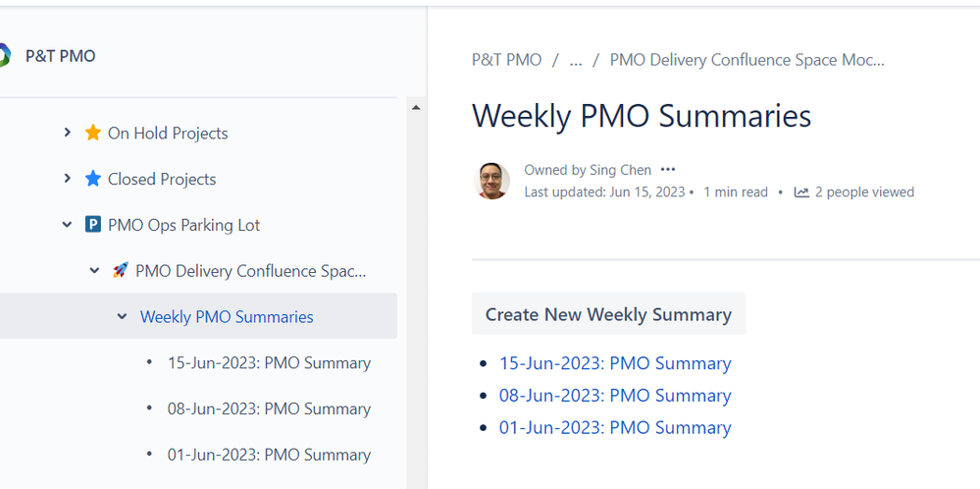Click the P&T PMO breadcrumb link

click(x=506, y=60)
